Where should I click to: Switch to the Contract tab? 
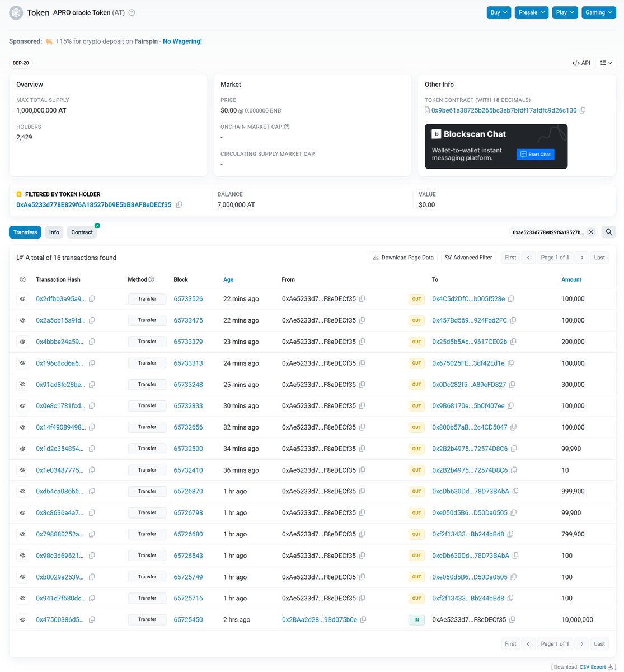(82, 232)
